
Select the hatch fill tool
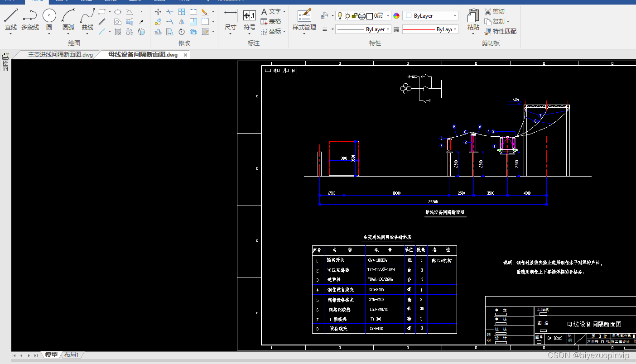118,32
